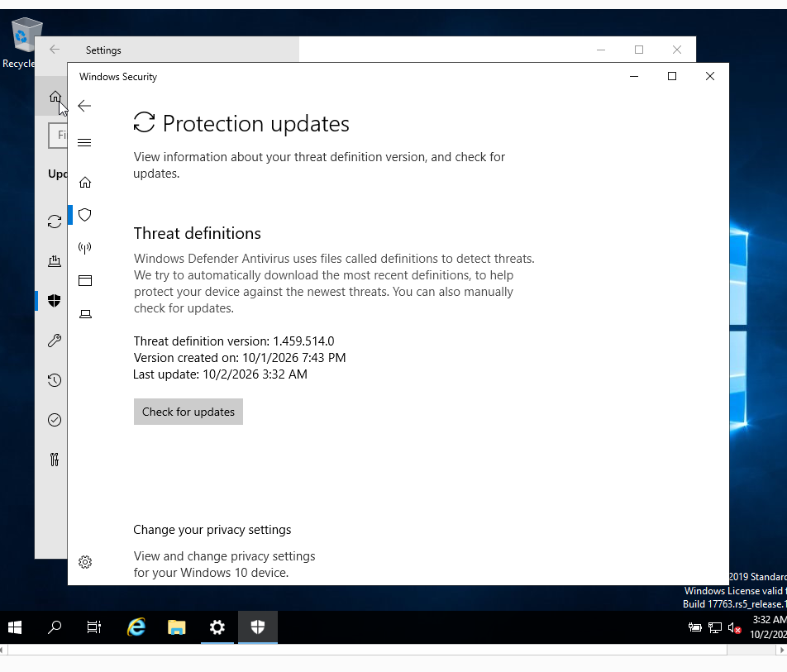Focus the Settings search field
Screen dimensions: 787x672
(x=58, y=135)
